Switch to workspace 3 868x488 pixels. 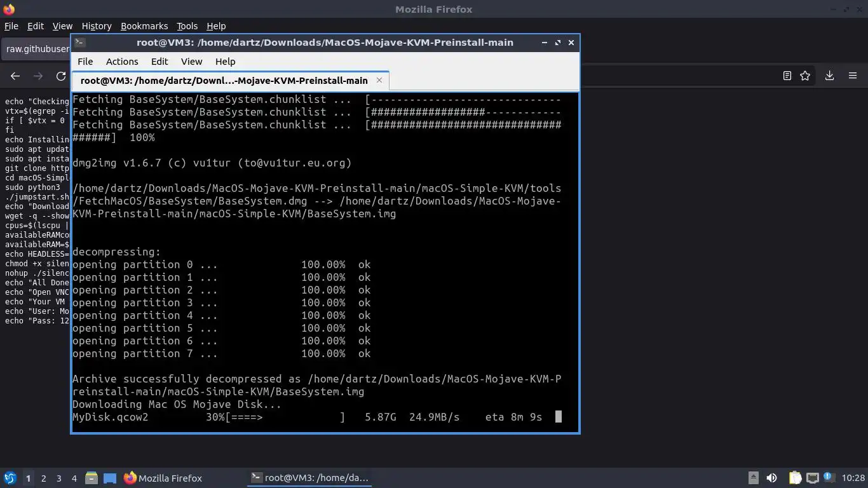tap(59, 478)
